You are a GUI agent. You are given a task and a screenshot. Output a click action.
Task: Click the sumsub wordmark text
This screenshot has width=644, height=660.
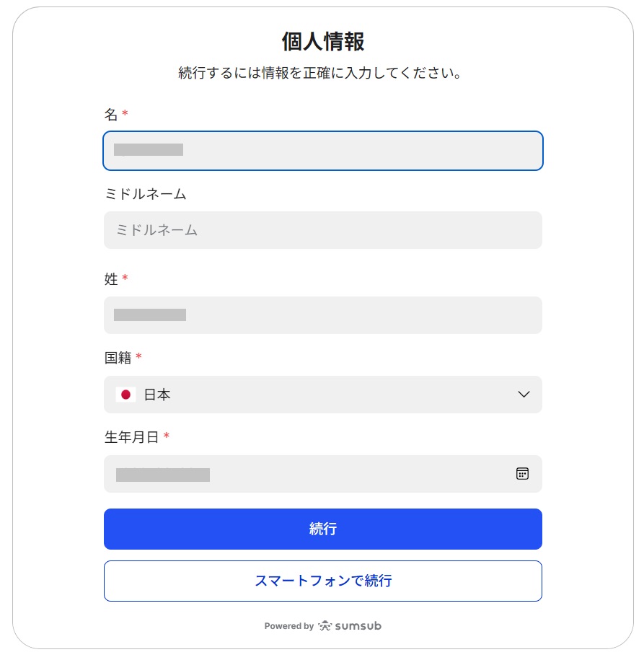[x=358, y=626]
